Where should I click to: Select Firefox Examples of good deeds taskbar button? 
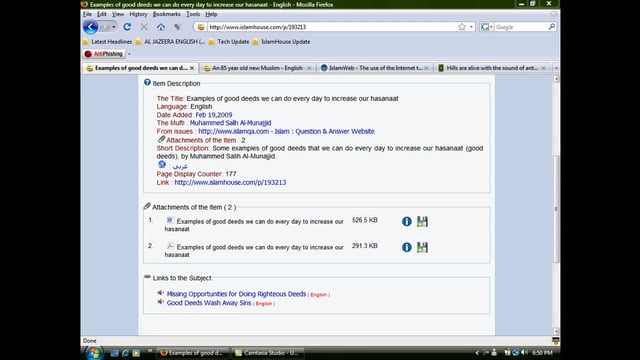[x=192, y=353]
